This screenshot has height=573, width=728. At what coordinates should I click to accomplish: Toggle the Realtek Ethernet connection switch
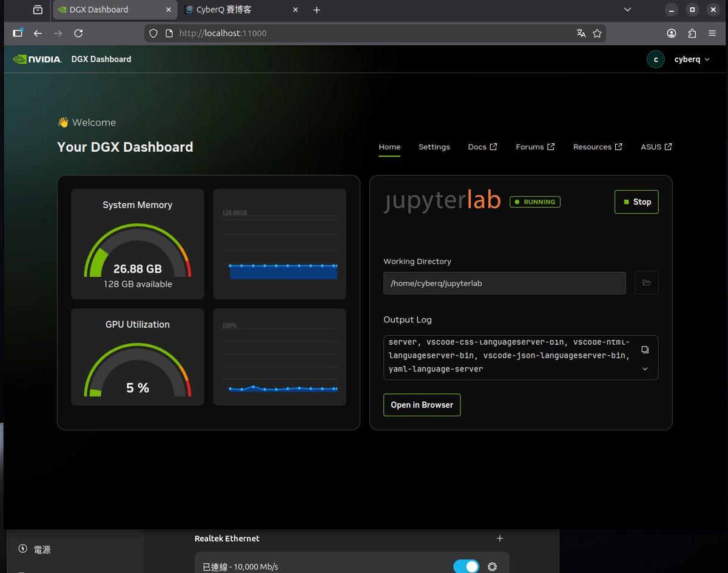pyautogui.click(x=466, y=566)
